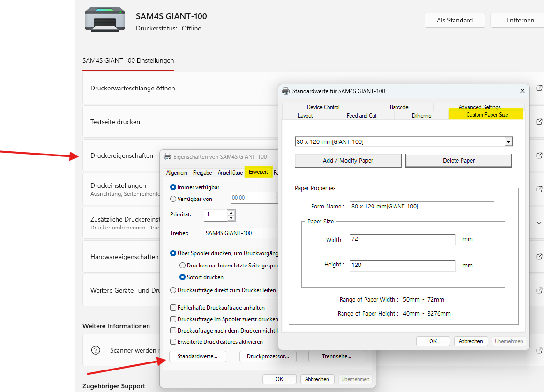This screenshot has width=544, height=392.
Task: Open the Barcode tab
Action: [x=399, y=107]
